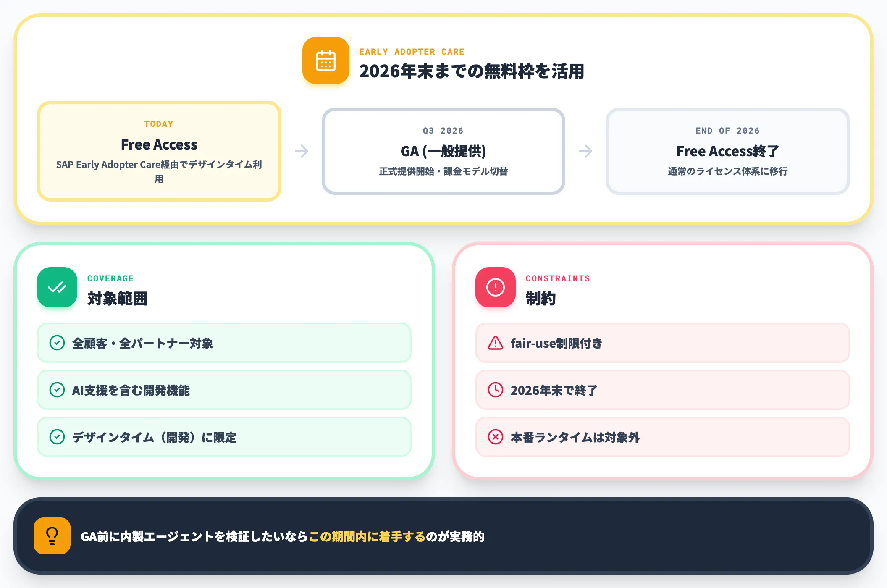Click the highlighted phrase この期間内に着手する

[367, 536]
